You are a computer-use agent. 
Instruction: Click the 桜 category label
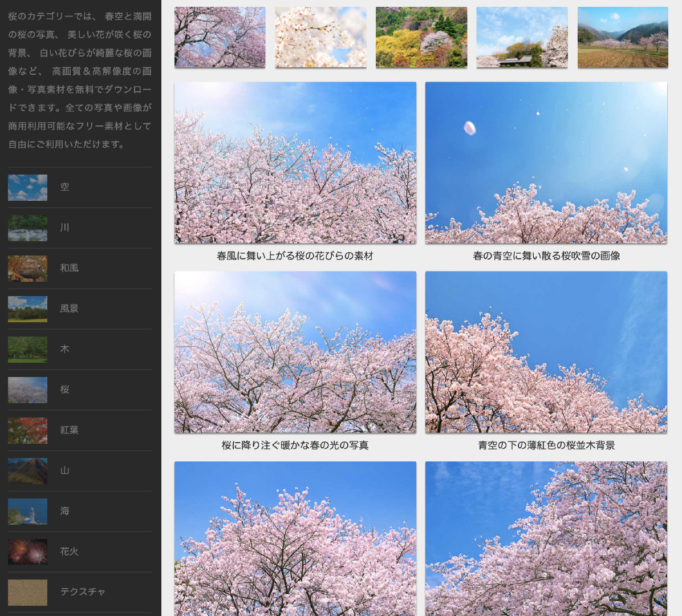65,390
